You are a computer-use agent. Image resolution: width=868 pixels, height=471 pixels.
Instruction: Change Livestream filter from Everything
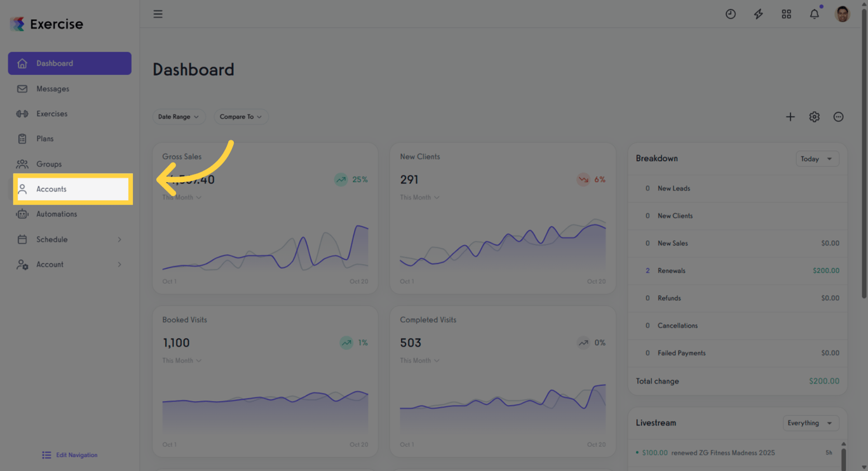coord(811,423)
